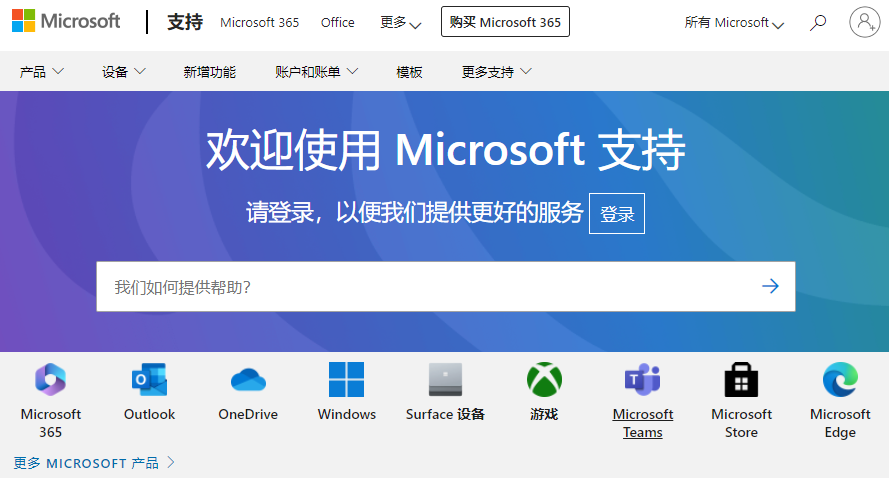Open the 新增功能 menu item
Screen dimensions: 889x478
coord(209,71)
